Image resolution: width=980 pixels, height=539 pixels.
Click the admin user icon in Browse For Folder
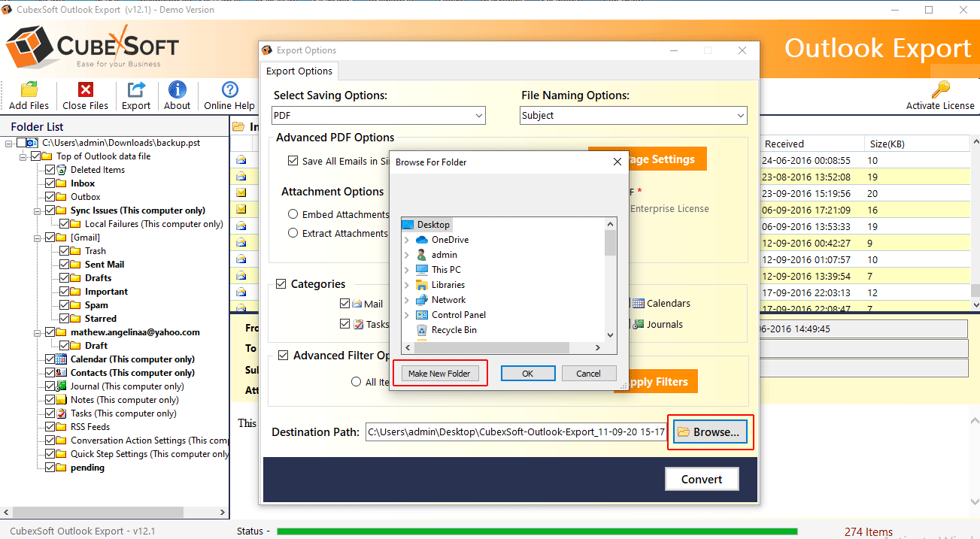point(422,255)
